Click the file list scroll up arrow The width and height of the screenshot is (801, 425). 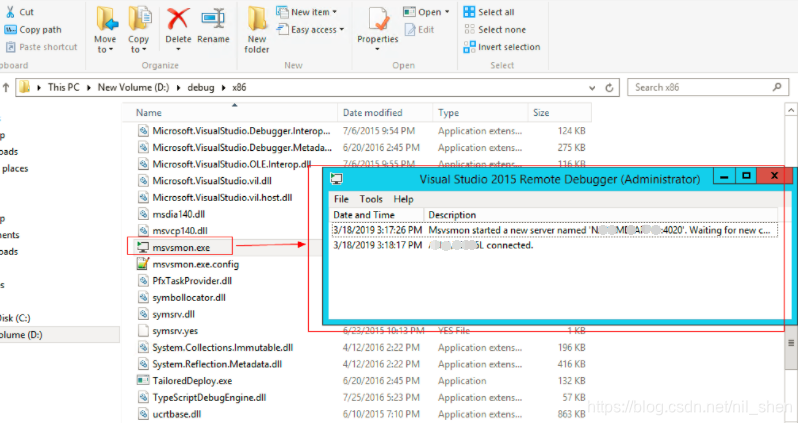click(x=791, y=110)
